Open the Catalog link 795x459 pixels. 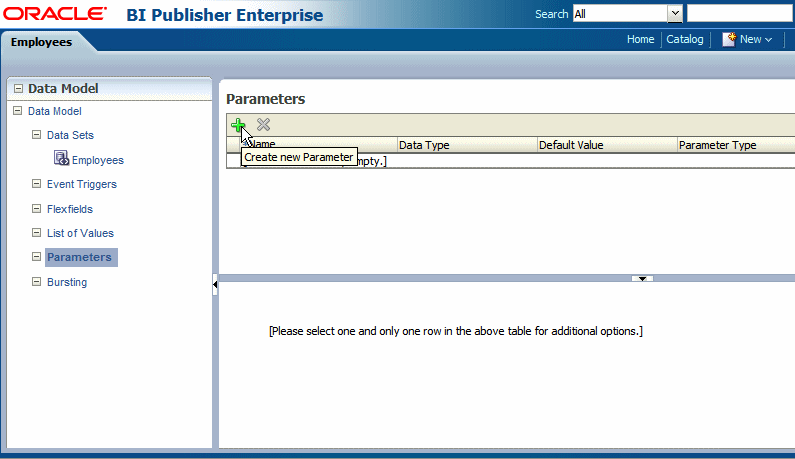tap(684, 39)
